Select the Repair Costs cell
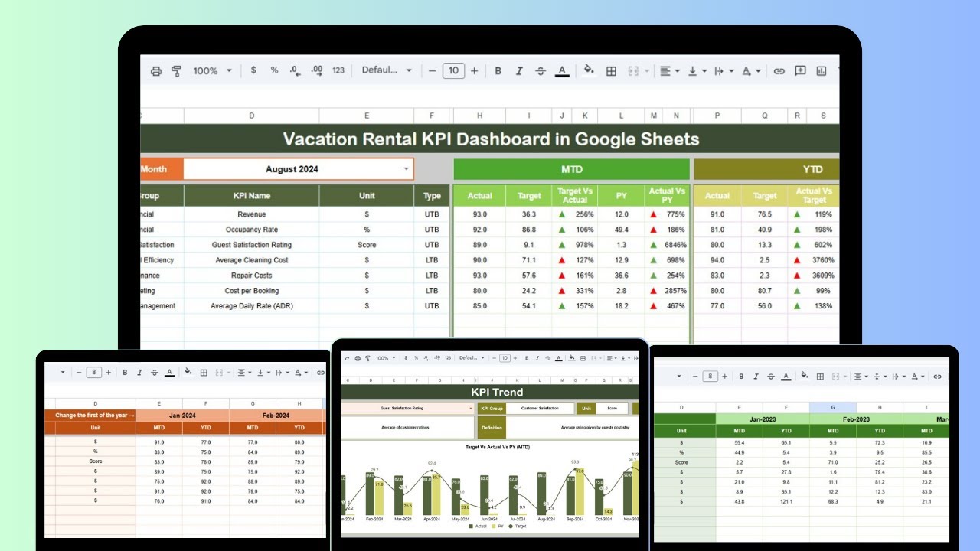 click(x=252, y=275)
